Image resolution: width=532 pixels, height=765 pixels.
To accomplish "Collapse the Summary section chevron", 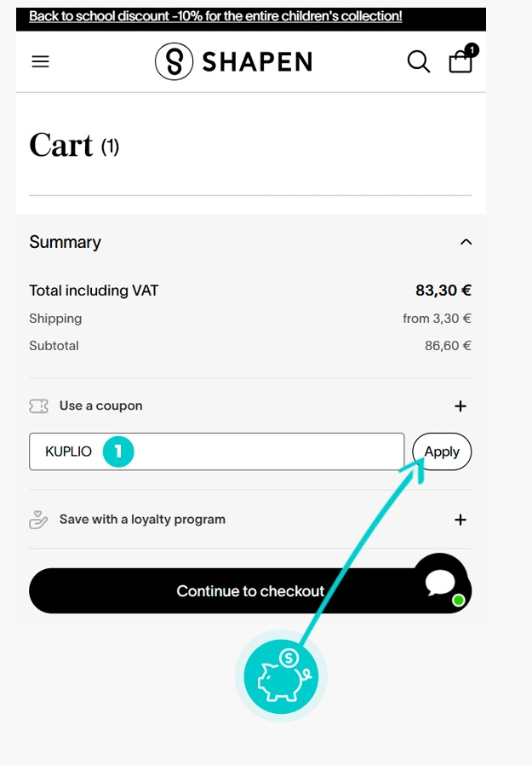I will 466,242.
